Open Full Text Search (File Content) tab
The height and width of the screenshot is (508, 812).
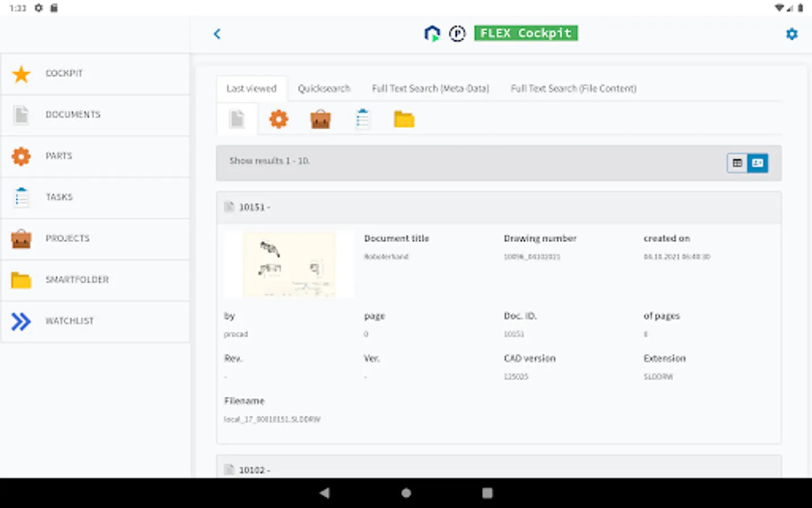[573, 89]
